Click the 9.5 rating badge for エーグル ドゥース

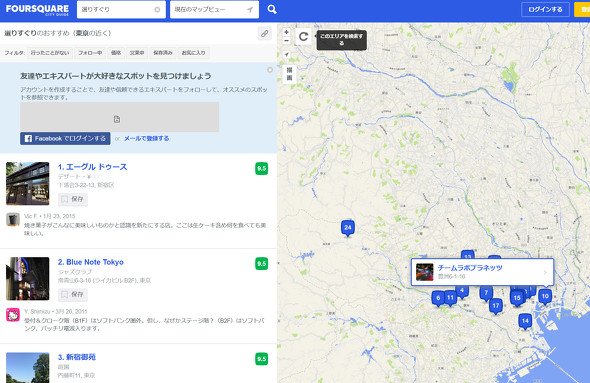coord(262,169)
